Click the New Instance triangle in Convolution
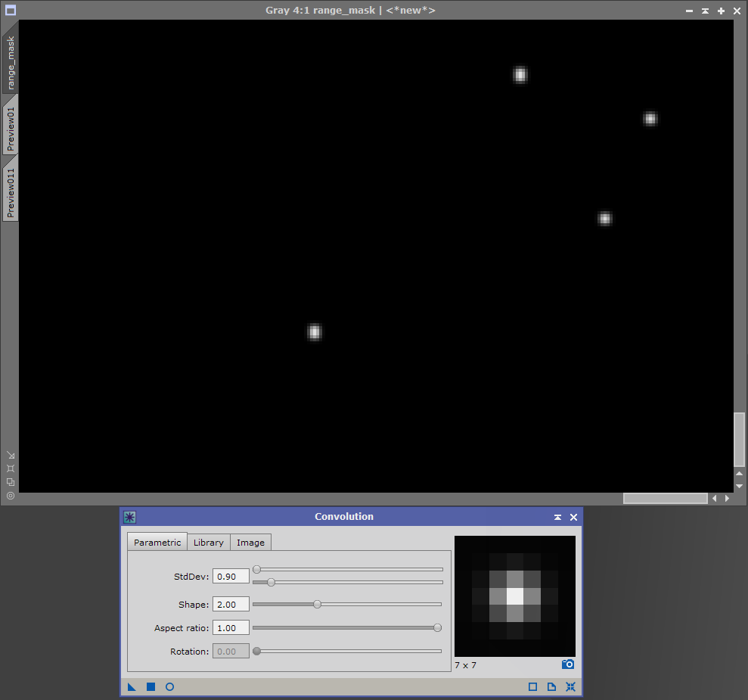 (132, 686)
